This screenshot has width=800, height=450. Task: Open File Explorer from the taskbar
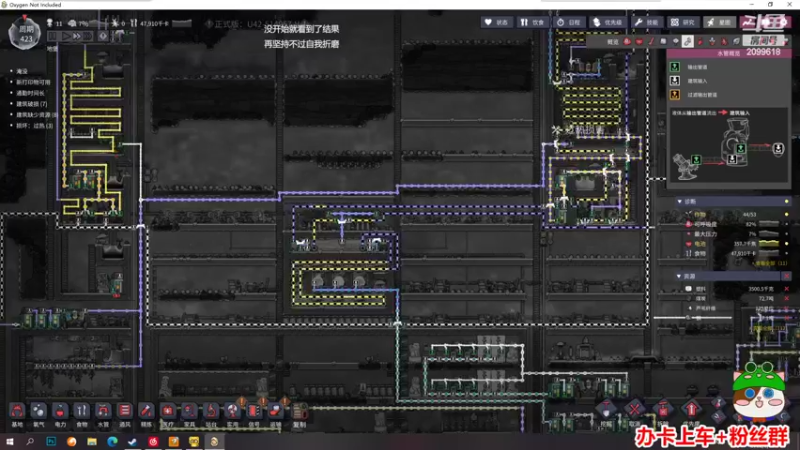point(92,441)
